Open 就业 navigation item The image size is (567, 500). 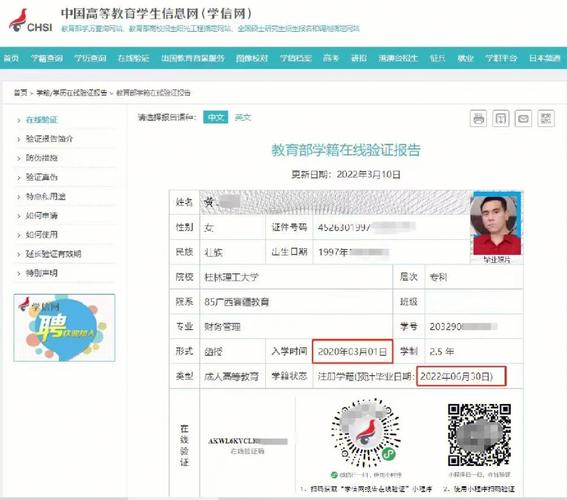point(465,58)
